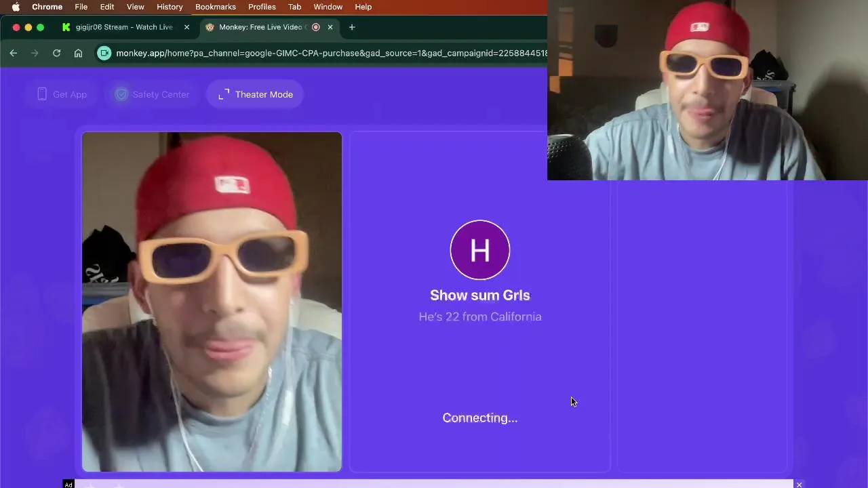This screenshot has height=488, width=868.
Task: Open the Profiles menu
Action: [x=262, y=7]
